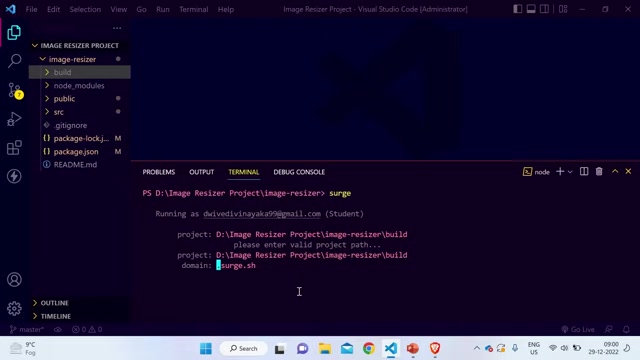Click Go Live in status bar
This screenshot has width=640, height=360.
coord(578,329)
